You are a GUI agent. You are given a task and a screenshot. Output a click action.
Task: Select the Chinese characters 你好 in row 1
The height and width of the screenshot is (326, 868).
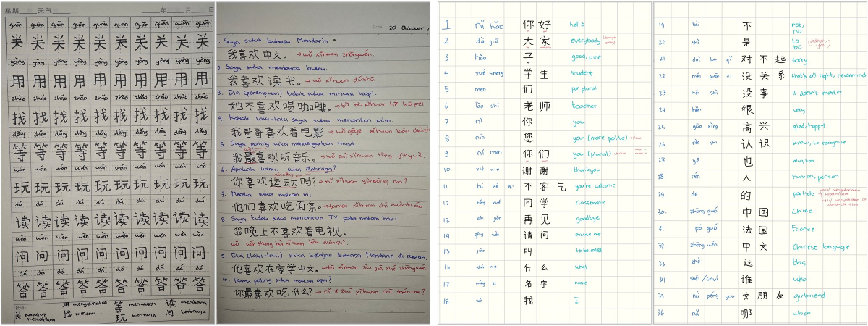tap(537, 25)
